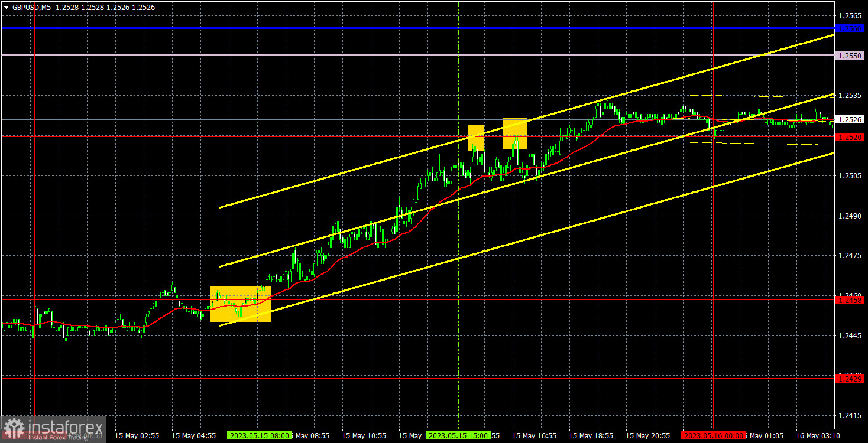868x443 pixels.
Task: Select the OHLC values 1.2528 1.2528 1.2526 1.2526
Action: (x=104, y=7)
